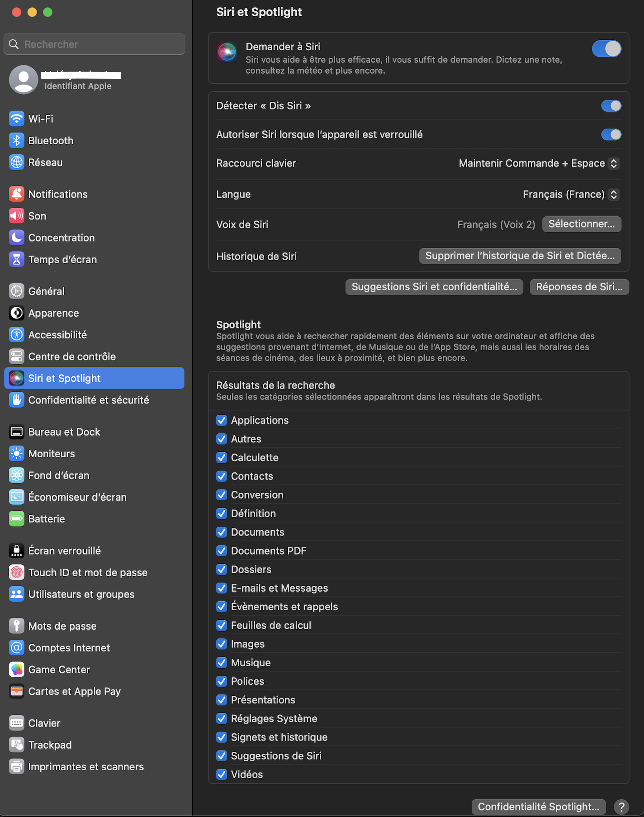644x817 pixels.
Task: Open Suggestions Siri et confidentialité…
Action: coord(434,287)
